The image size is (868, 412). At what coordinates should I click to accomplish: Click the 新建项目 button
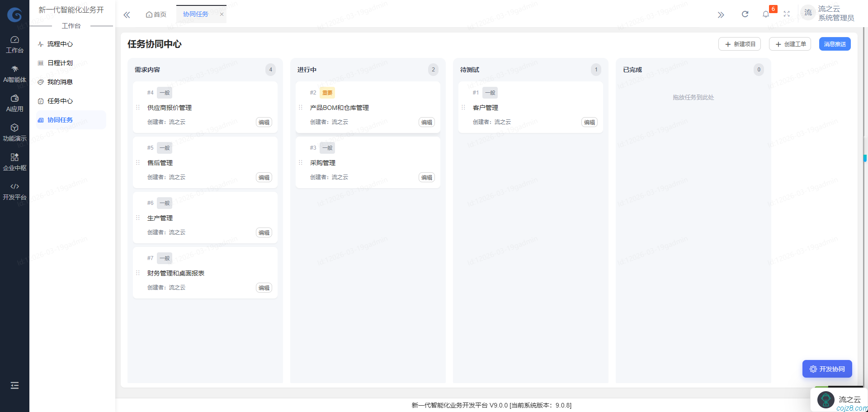tap(740, 44)
